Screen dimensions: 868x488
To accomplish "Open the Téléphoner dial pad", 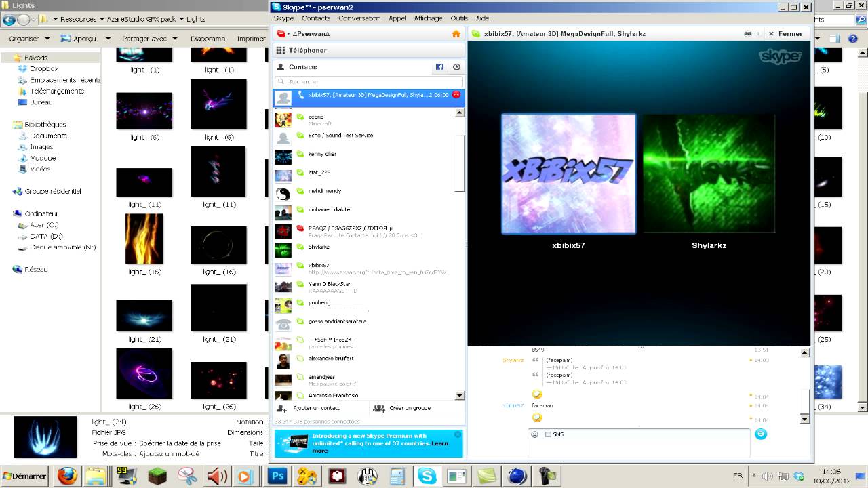I will [369, 50].
